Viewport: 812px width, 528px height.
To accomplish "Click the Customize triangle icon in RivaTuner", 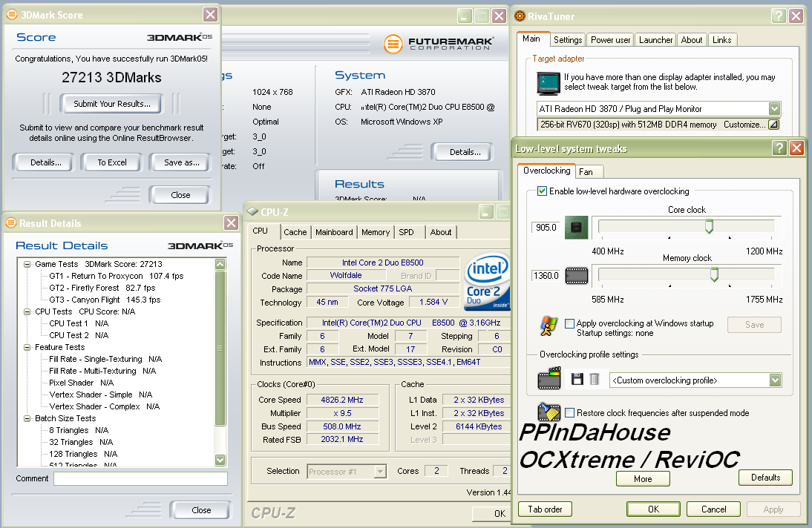I will pyautogui.click(x=773, y=125).
